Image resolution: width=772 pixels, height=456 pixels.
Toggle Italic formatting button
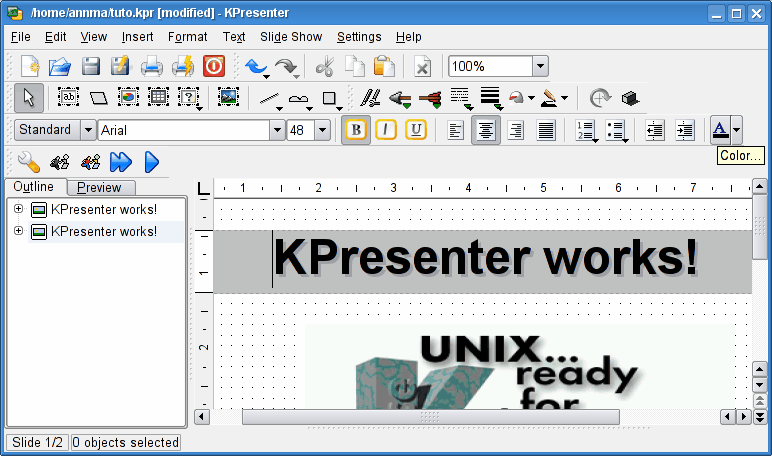(385, 130)
